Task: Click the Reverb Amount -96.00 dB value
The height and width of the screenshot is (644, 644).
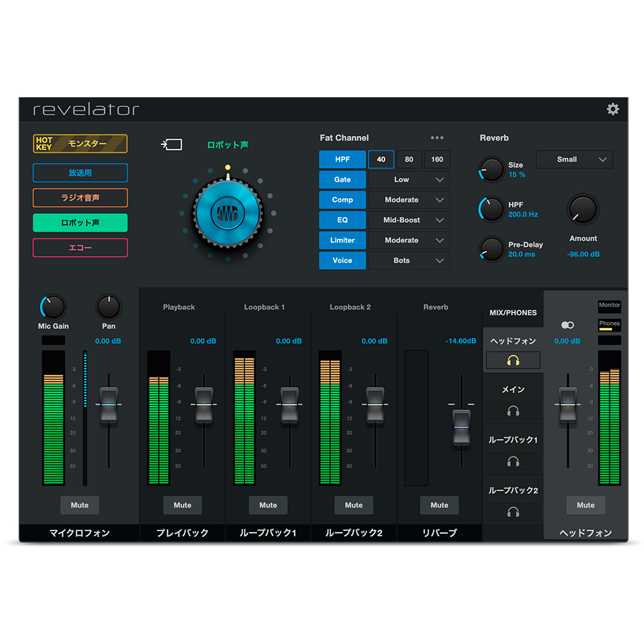Action: tap(583, 254)
